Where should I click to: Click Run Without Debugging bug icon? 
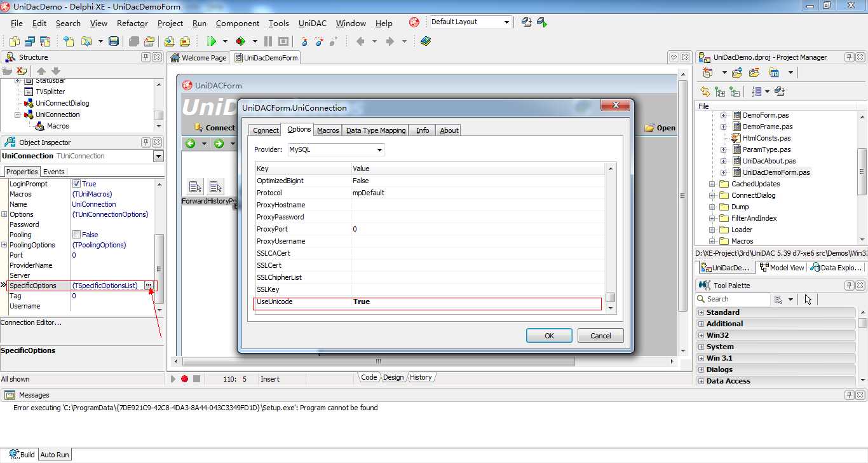(x=240, y=41)
